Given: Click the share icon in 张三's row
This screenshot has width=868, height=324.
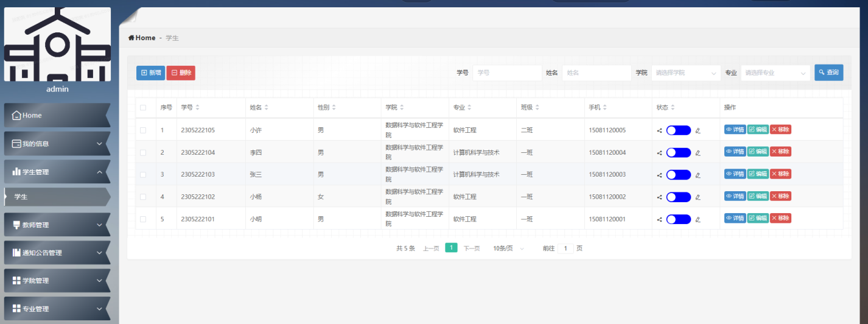Looking at the screenshot, I should (x=660, y=175).
